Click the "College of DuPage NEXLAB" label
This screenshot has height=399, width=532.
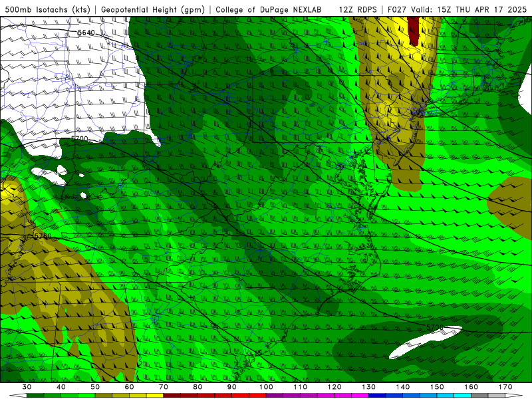[268, 9]
